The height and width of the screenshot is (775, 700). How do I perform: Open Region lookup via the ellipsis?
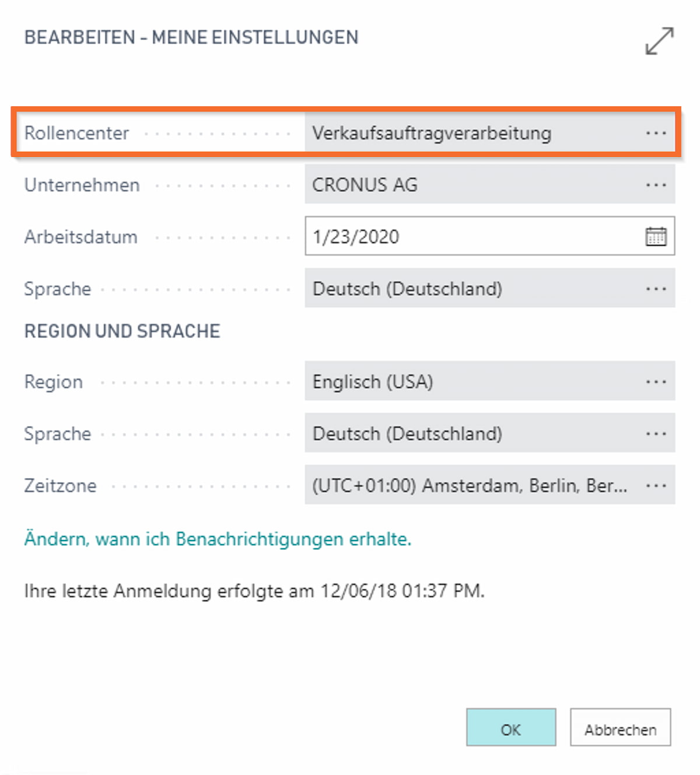point(656,382)
